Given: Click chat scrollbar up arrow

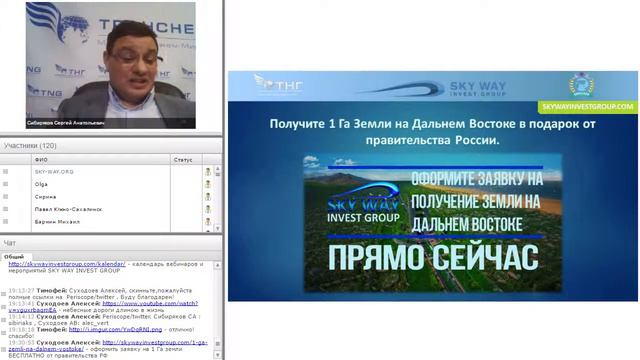Looking at the screenshot, I should click(218, 266).
